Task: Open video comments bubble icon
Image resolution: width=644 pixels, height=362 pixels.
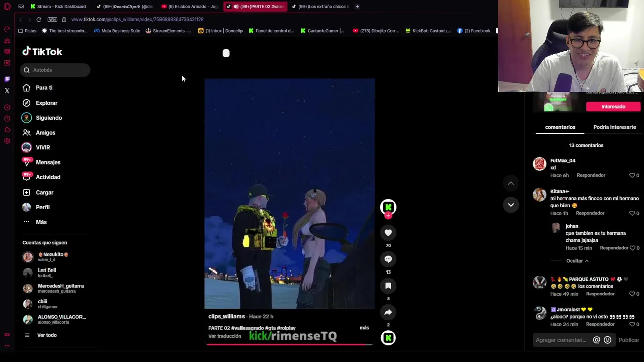Action: [388, 259]
